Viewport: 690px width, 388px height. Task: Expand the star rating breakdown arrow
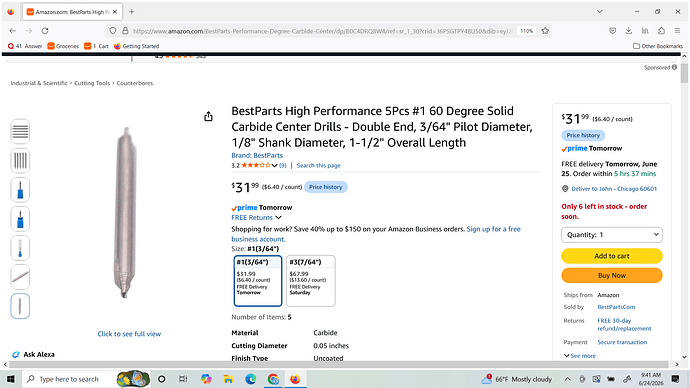(x=275, y=166)
